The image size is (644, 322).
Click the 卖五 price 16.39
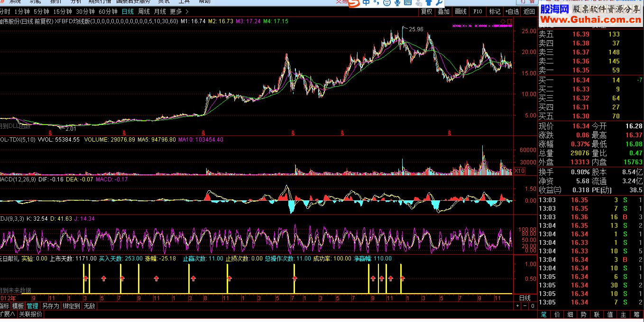(580, 34)
